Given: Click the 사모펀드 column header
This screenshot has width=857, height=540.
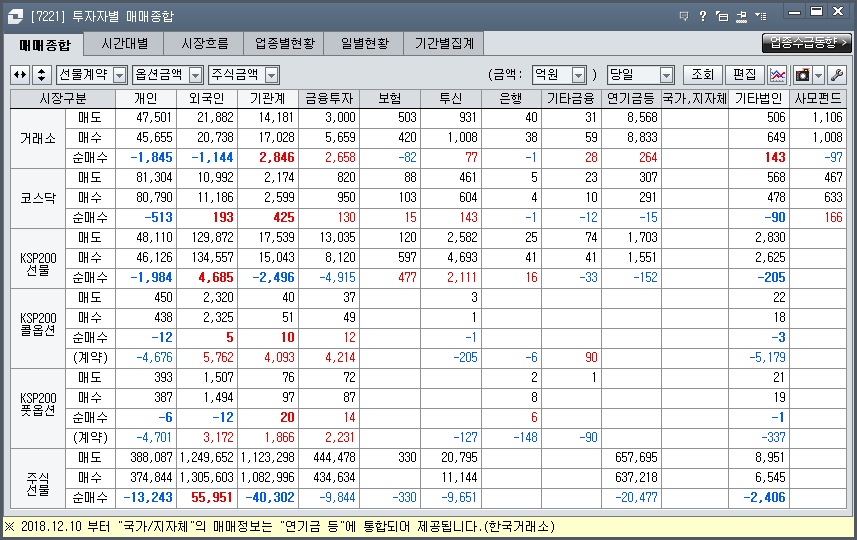Looking at the screenshot, I should (818, 98).
